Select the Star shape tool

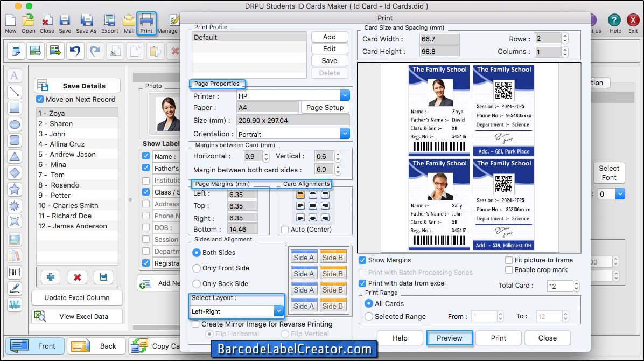(15, 190)
